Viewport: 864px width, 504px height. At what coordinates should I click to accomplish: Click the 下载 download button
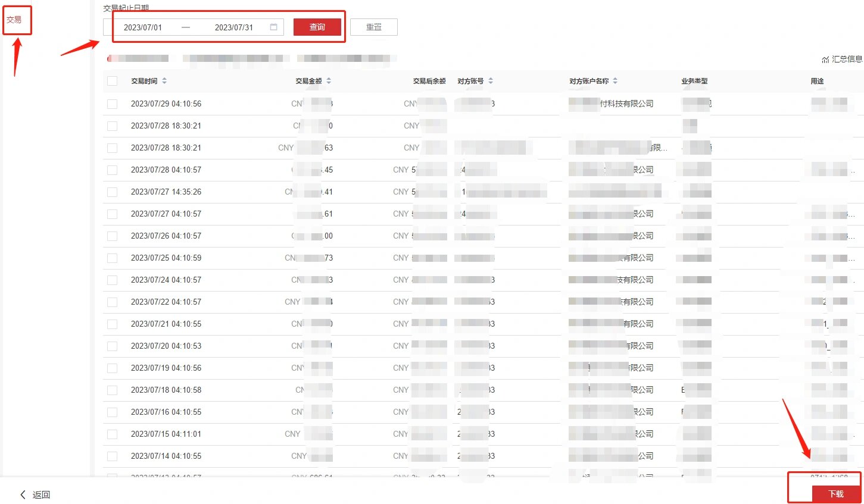click(835, 493)
